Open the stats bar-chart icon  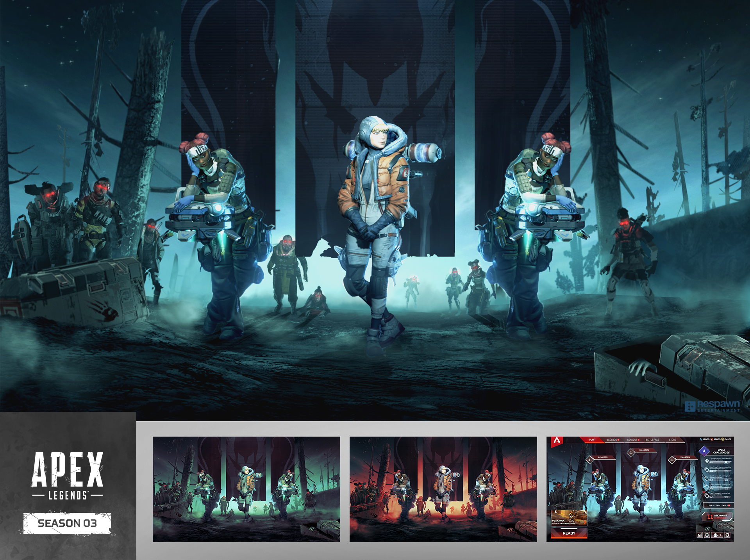point(700,535)
